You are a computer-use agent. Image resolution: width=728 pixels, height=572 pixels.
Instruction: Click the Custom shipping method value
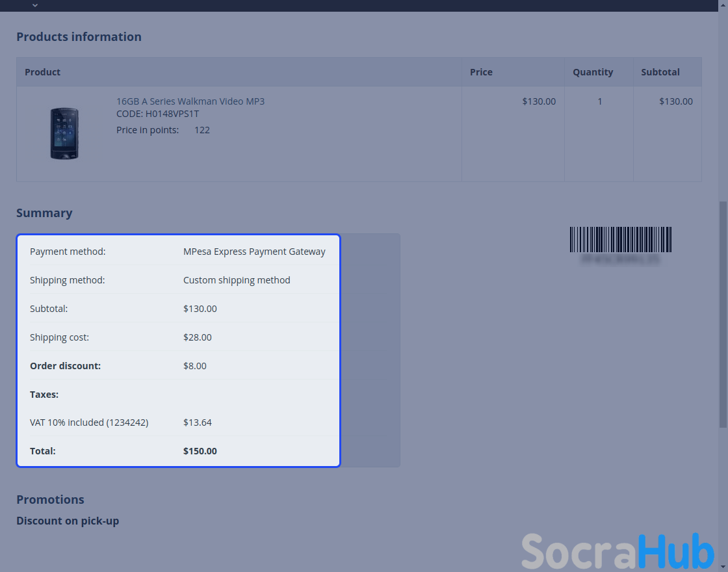pyautogui.click(x=237, y=280)
